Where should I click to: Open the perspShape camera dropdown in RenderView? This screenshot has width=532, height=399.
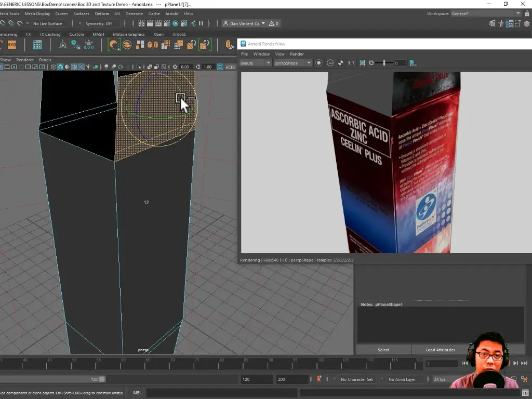[x=294, y=62]
